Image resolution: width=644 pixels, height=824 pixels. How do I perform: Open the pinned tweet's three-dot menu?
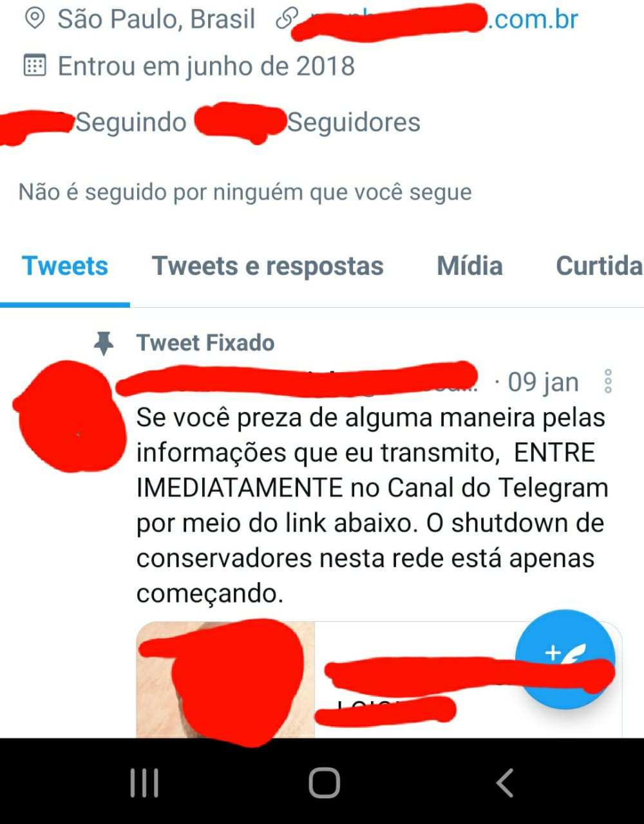608,382
